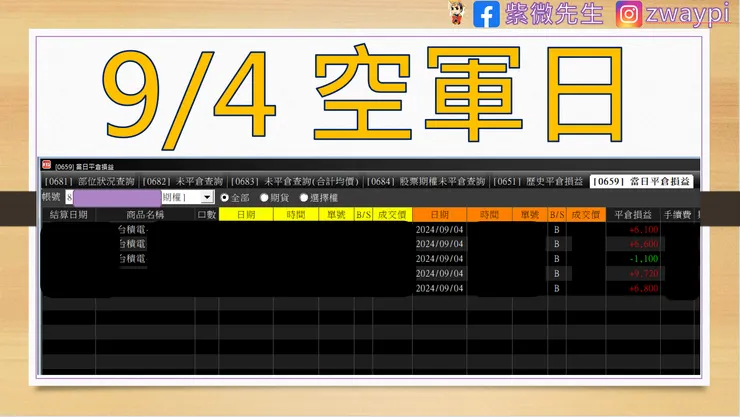Screen dimensions: 740x417
Task: Click the 2024/09/04 date in the -1,100 row
Action: point(439,259)
